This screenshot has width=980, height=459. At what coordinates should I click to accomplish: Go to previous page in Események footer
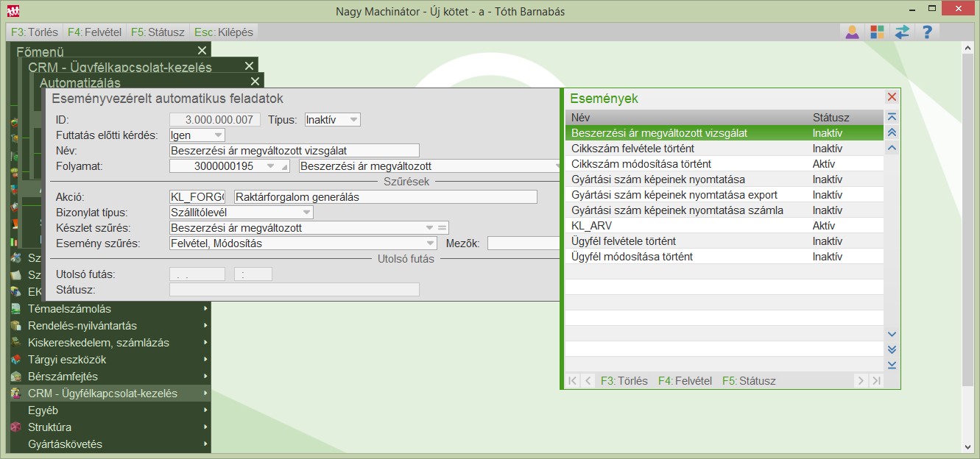pyautogui.click(x=588, y=380)
